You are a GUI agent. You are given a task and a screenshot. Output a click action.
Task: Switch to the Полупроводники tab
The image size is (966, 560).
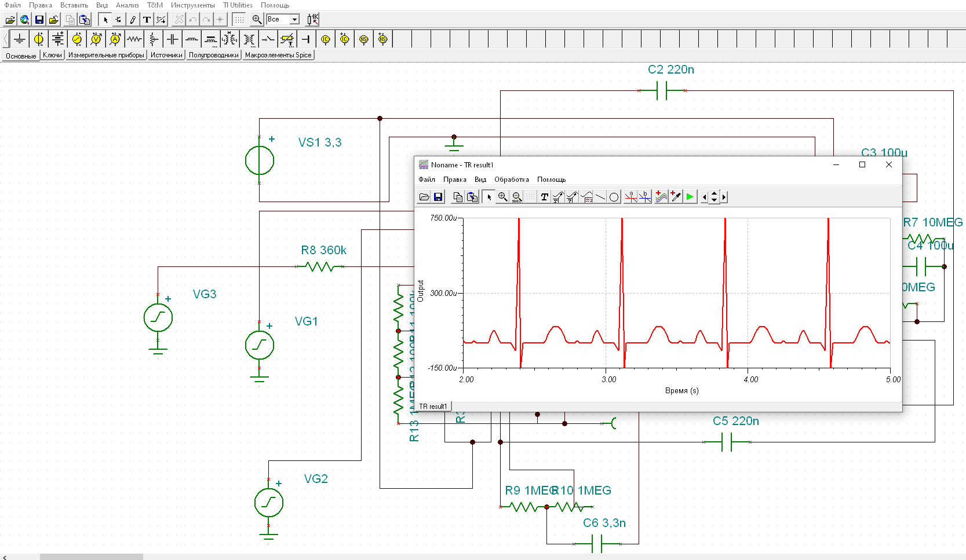tap(214, 55)
